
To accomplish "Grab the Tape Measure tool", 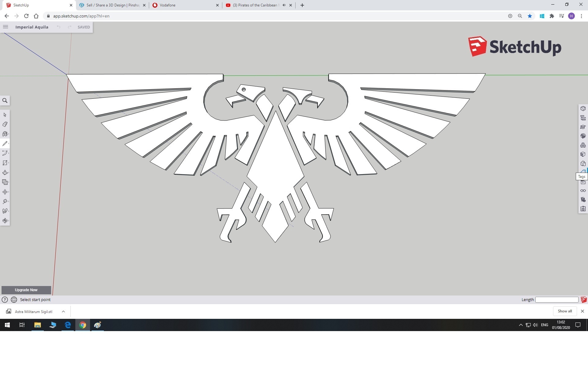I will click(5, 201).
